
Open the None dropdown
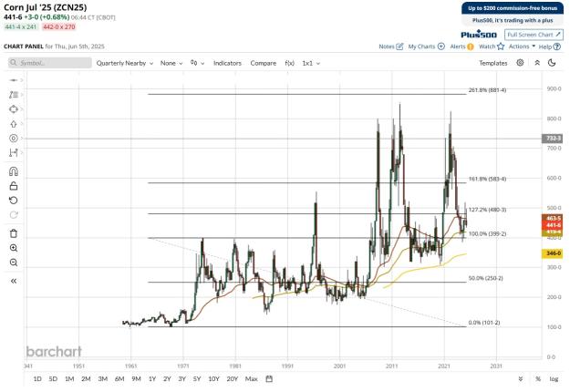pyautogui.click(x=171, y=63)
